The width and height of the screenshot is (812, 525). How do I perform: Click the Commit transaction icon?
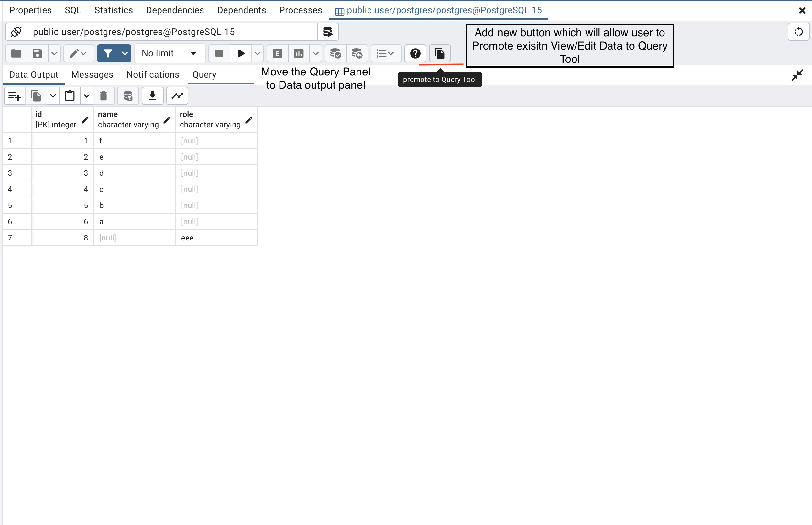tap(335, 53)
